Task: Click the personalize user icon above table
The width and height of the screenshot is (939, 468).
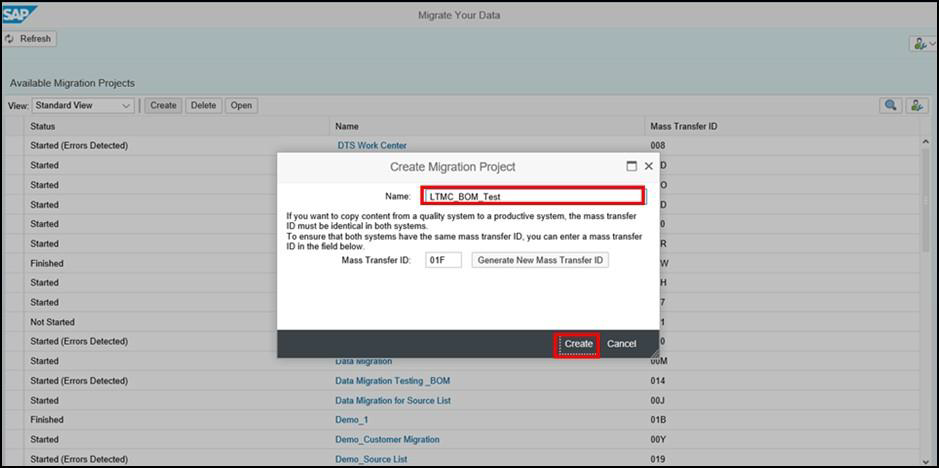Action: (x=915, y=105)
